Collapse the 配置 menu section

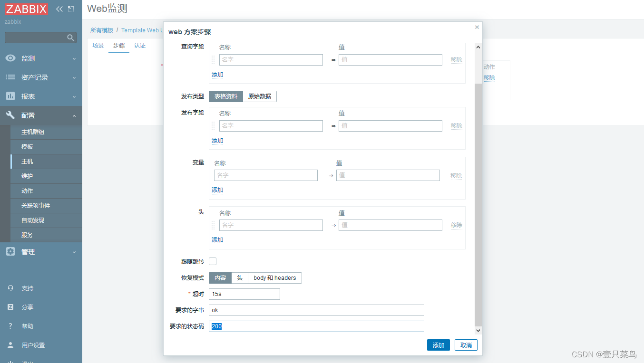[74, 115]
